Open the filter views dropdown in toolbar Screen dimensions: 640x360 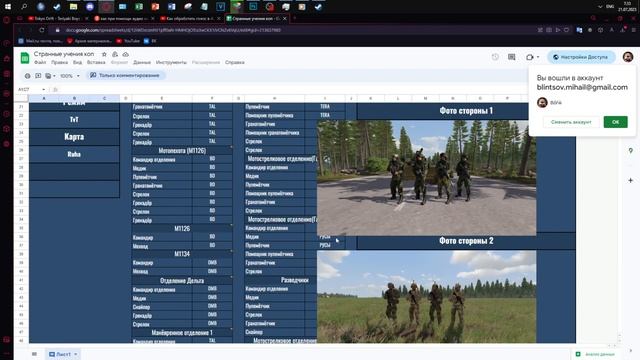(51, 76)
